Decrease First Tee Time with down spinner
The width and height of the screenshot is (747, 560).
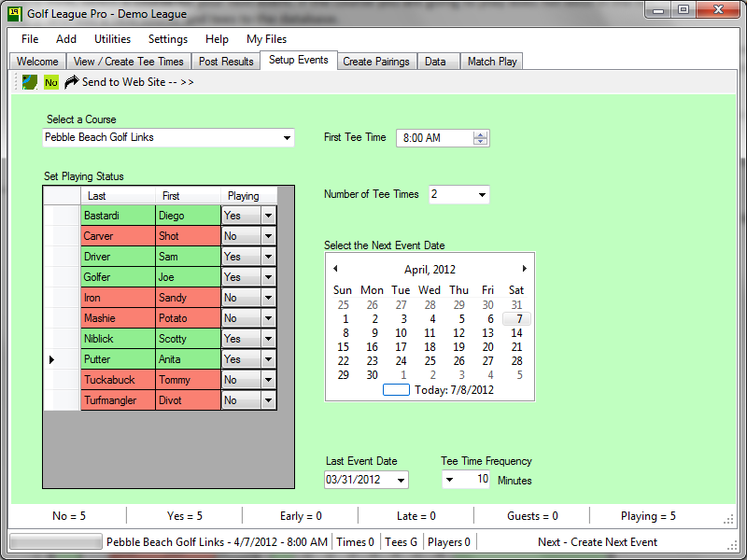(x=480, y=142)
